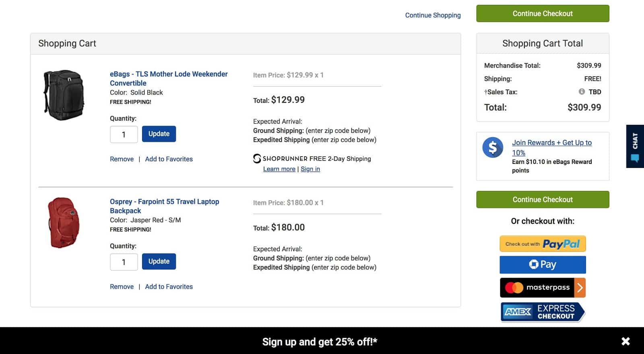Click the Osprey quantity input box

click(x=124, y=262)
